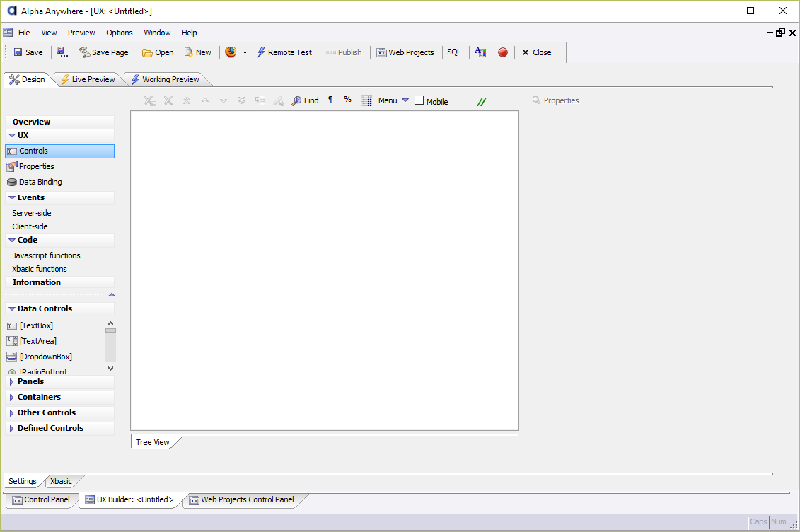Expand the Containers section
The width and height of the screenshot is (800, 532).
pos(11,398)
